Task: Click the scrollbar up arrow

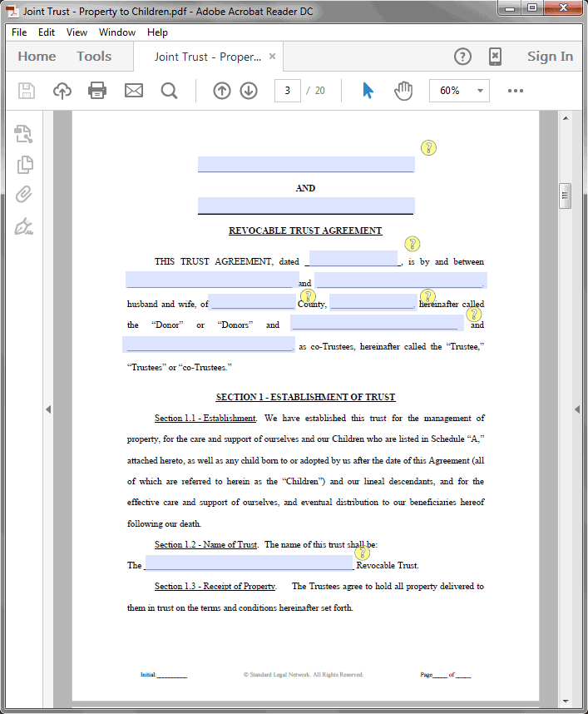Action: [566, 118]
